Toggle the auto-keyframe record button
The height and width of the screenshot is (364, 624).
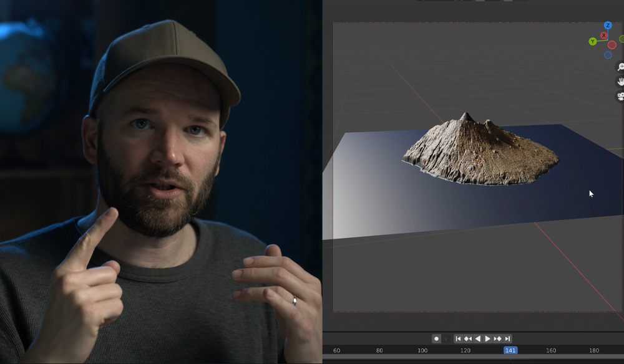click(x=437, y=338)
